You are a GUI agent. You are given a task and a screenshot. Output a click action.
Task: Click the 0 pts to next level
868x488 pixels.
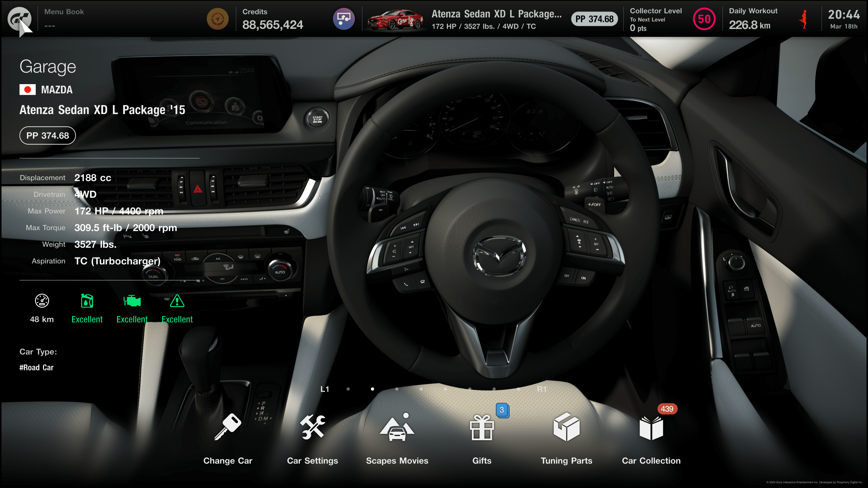tap(638, 28)
